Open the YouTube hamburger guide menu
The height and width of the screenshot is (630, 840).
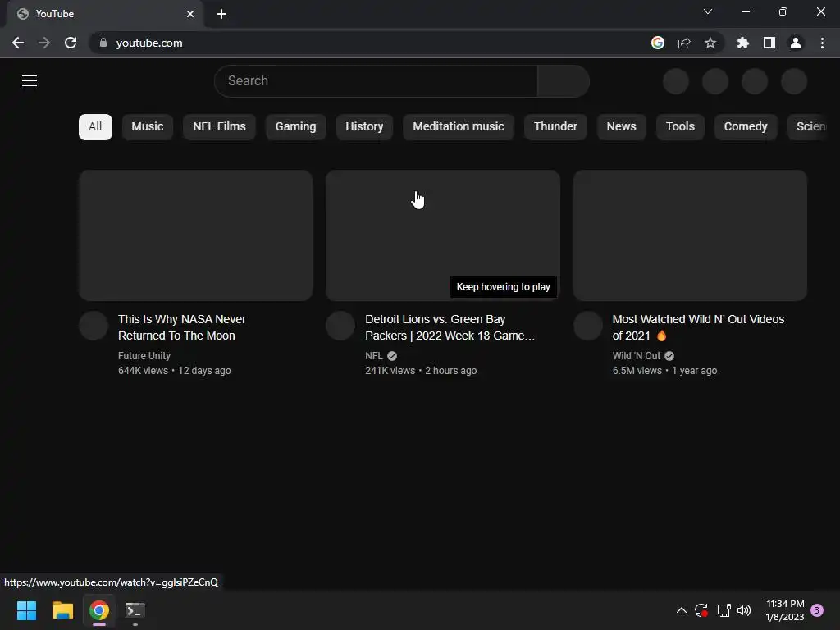coord(30,81)
